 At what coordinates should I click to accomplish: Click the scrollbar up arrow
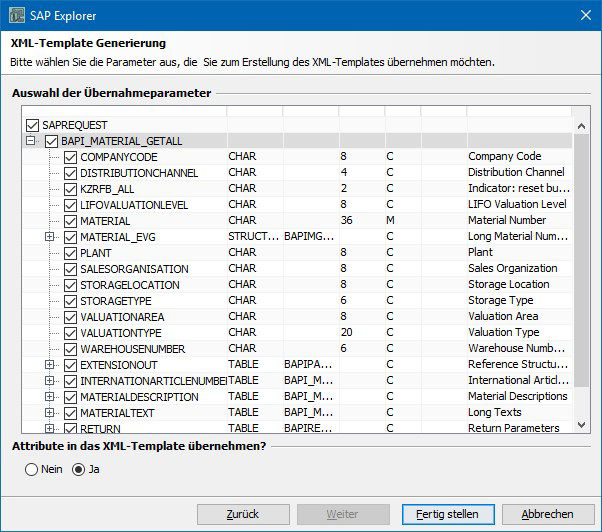tap(581, 126)
